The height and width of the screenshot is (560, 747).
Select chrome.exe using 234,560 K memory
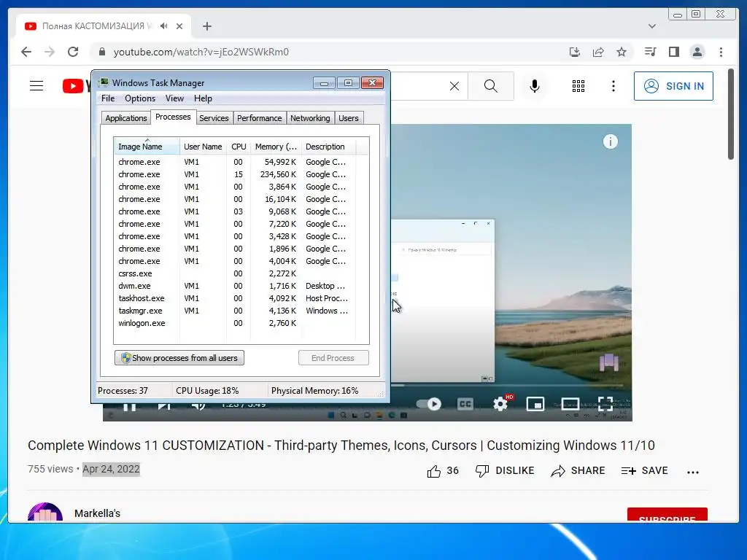(235, 174)
